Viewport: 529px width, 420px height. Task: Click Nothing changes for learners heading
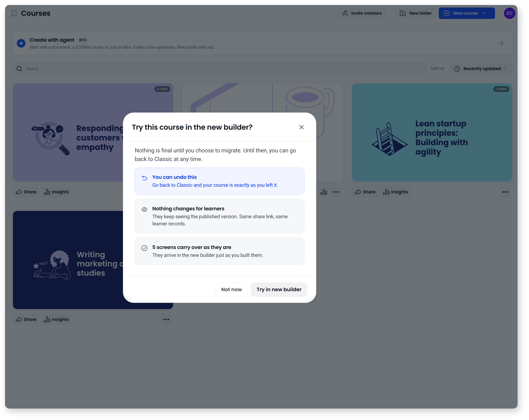(188, 208)
